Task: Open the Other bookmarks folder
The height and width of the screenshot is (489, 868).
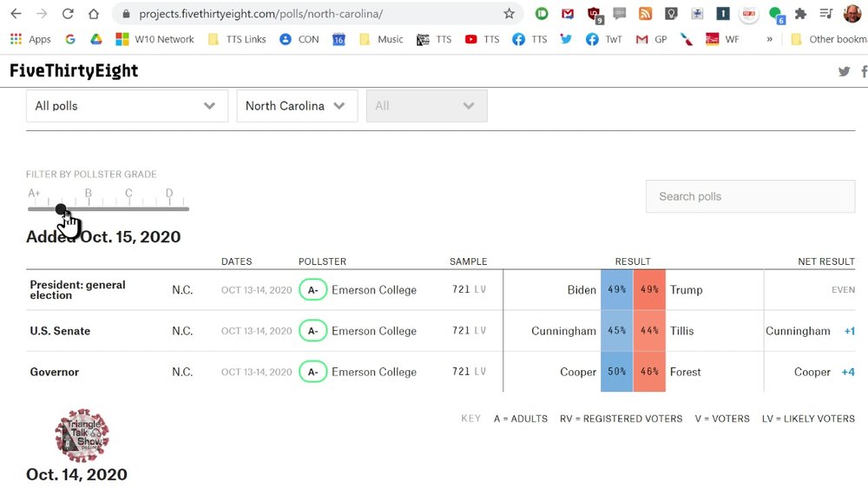Action: [x=829, y=39]
